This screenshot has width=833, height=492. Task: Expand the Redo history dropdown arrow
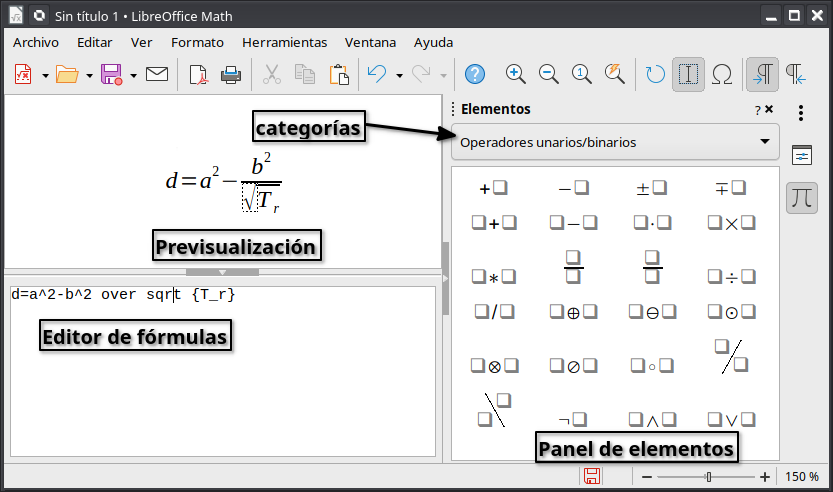[444, 75]
